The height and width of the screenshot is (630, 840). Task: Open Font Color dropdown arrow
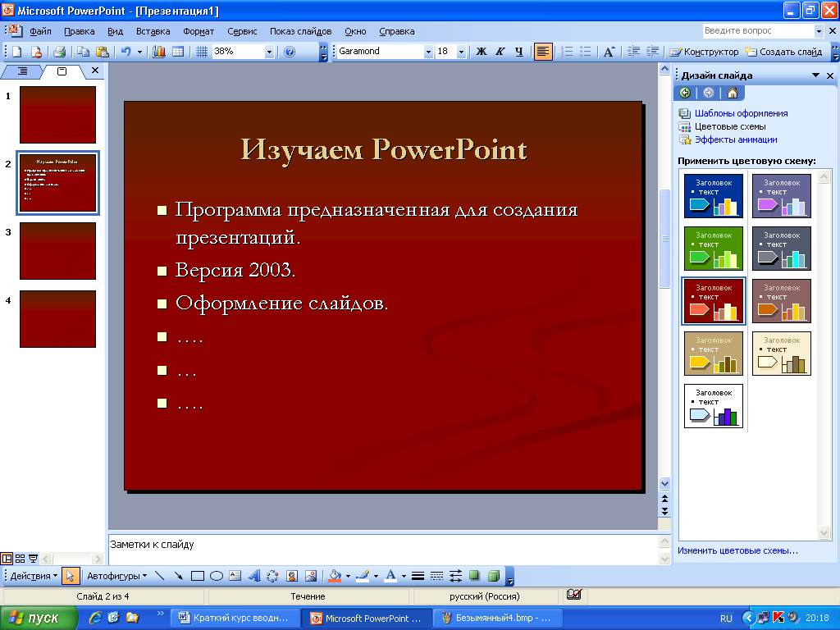pyautogui.click(x=404, y=577)
